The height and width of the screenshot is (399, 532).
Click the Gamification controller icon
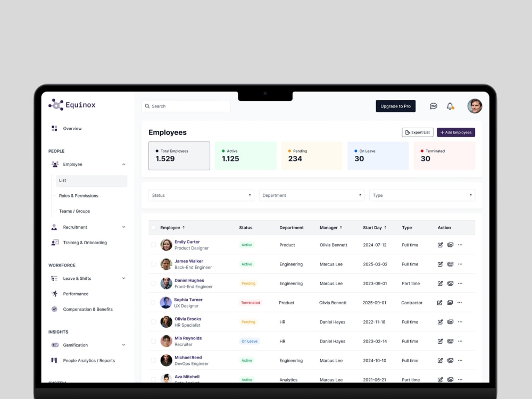pyautogui.click(x=55, y=345)
